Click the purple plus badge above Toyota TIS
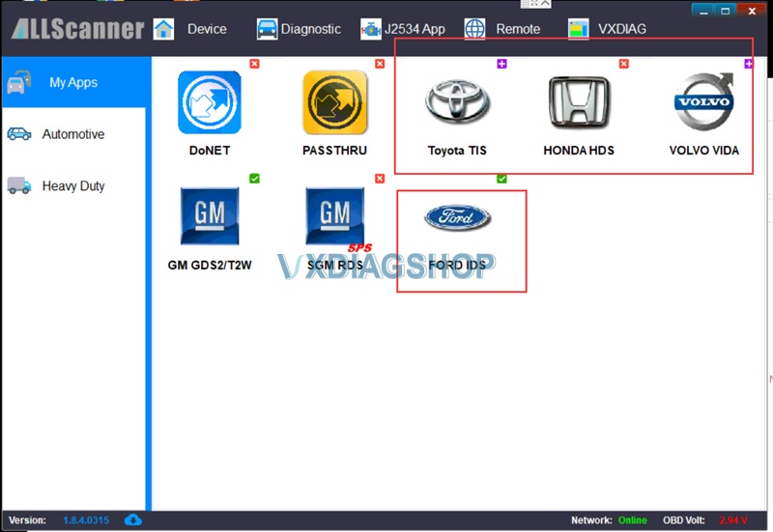 tap(501, 64)
